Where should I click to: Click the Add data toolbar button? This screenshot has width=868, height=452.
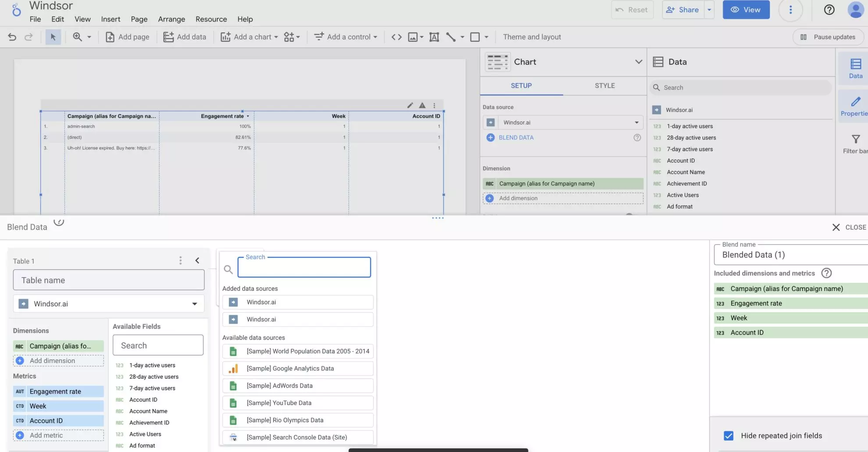click(x=185, y=37)
